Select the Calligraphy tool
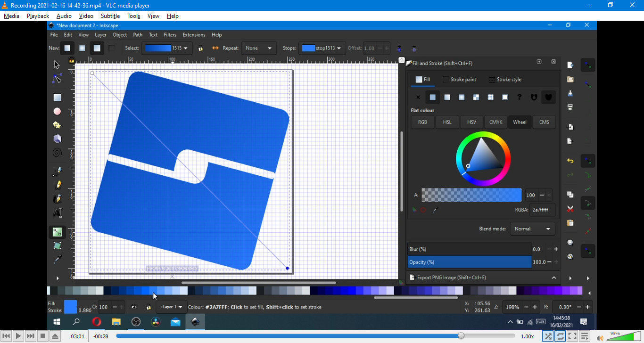This screenshot has height=343, width=644. click(x=57, y=199)
